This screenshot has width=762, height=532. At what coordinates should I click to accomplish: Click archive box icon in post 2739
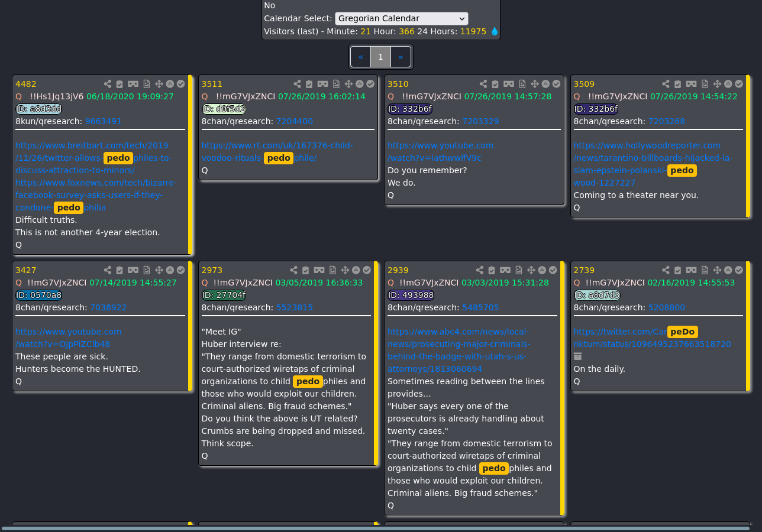pyautogui.click(x=578, y=356)
